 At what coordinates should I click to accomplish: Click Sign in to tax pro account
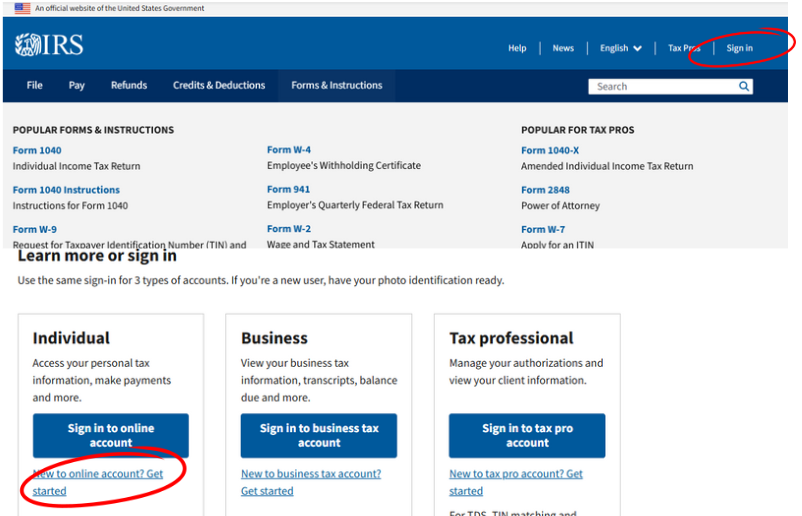[x=527, y=436]
